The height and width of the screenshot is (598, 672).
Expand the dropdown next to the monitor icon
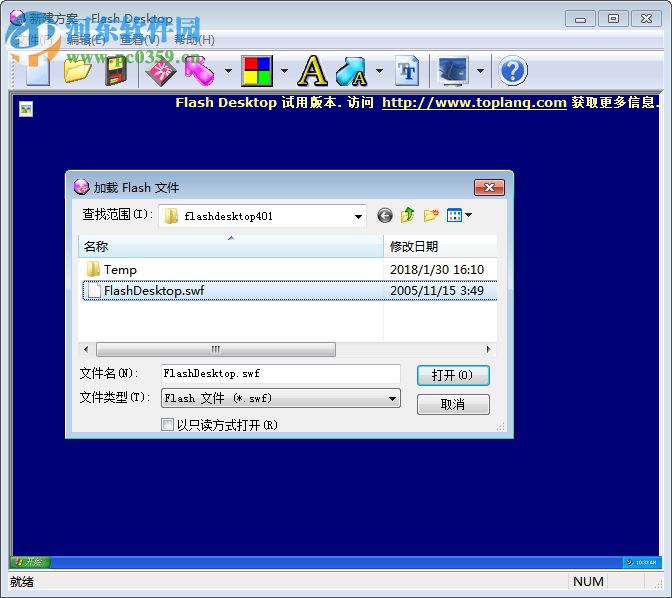click(x=480, y=71)
